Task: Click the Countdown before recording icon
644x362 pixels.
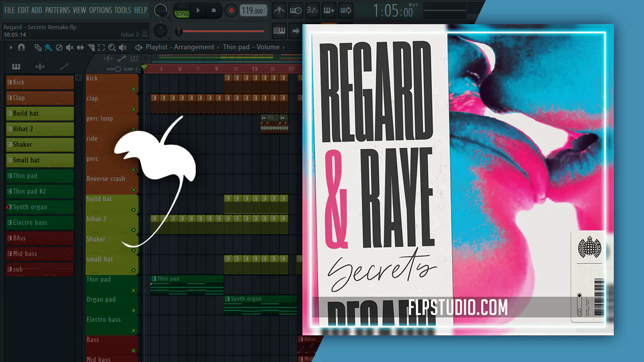Action: 312,10
